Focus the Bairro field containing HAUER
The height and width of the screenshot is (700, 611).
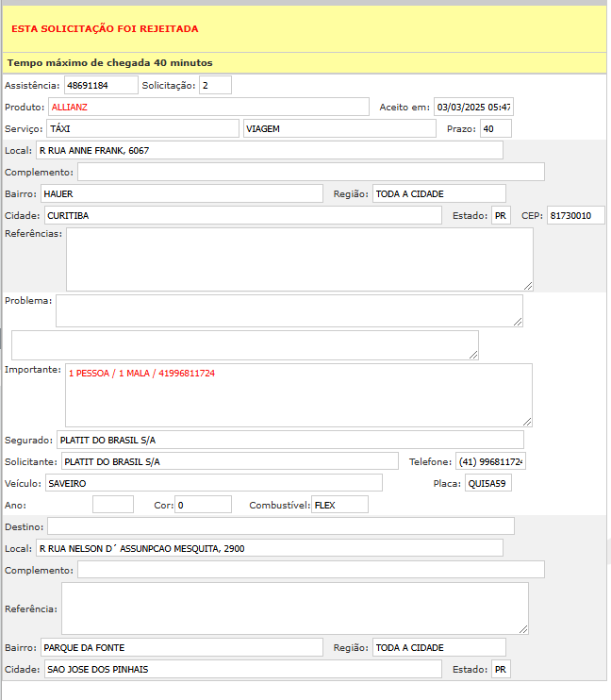[x=182, y=193]
